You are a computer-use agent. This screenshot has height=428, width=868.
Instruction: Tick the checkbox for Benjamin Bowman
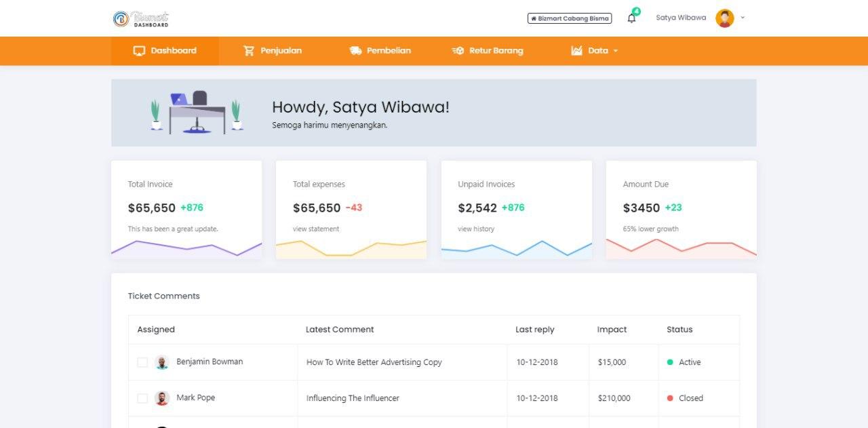tap(142, 362)
